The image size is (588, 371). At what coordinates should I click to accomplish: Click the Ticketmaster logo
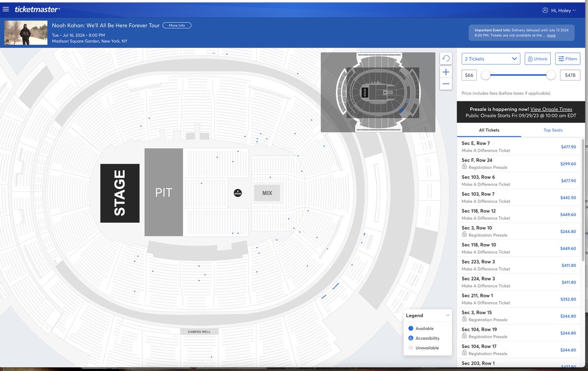click(37, 9)
